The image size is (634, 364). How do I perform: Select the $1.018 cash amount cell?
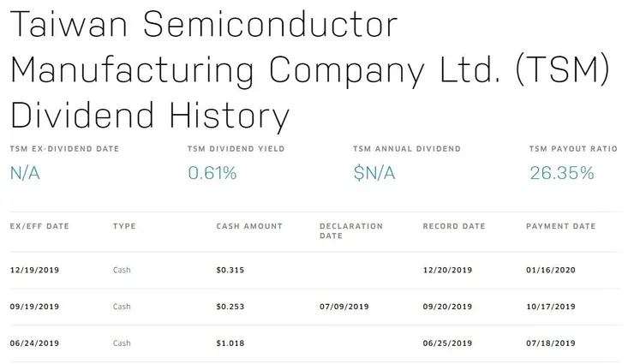click(x=230, y=343)
